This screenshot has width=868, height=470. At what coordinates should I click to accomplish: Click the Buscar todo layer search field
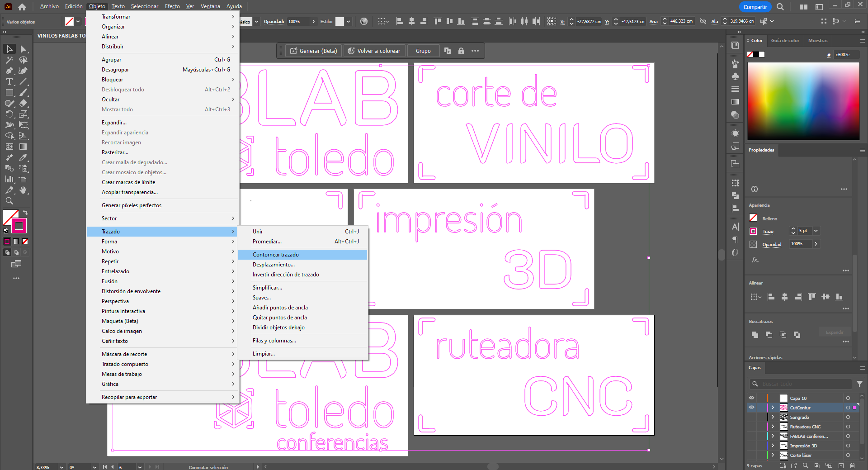tap(801, 384)
